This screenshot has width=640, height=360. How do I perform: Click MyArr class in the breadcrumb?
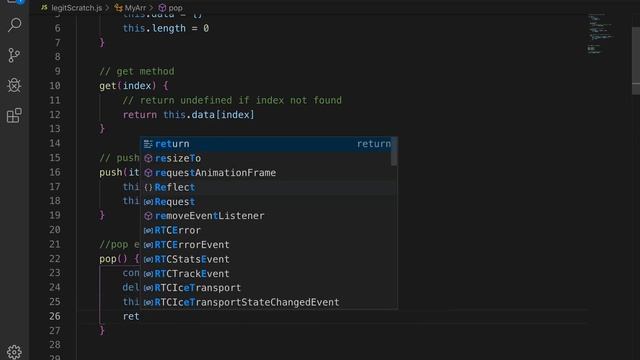click(135, 8)
